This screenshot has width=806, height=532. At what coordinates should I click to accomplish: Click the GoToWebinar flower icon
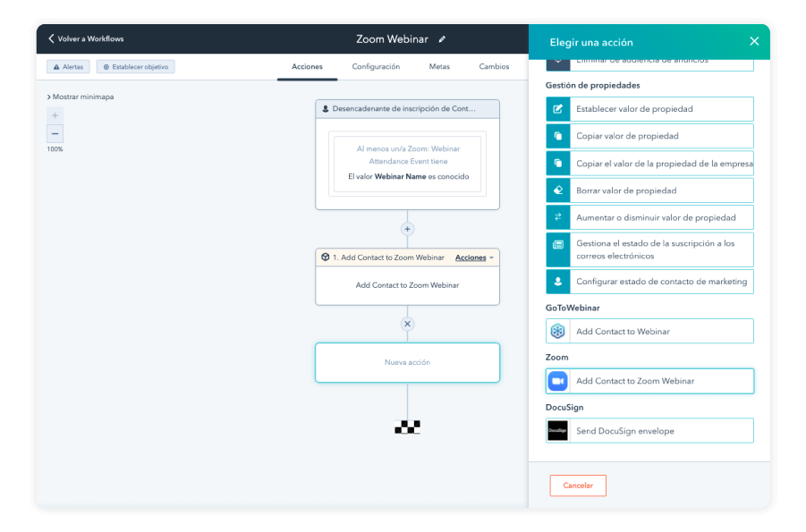coord(557,332)
